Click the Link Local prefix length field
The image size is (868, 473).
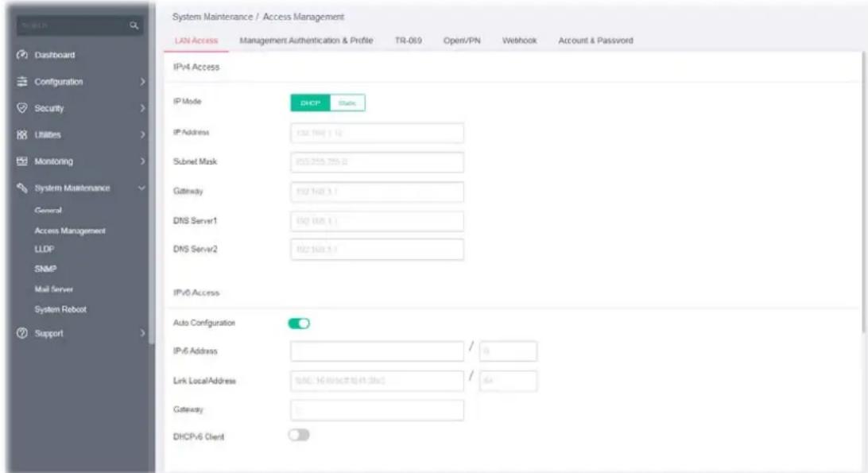tap(508, 381)
